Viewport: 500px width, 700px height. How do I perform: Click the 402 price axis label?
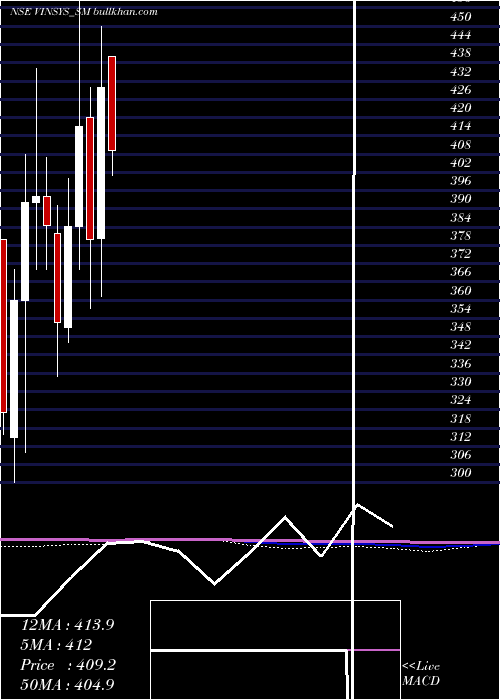pyautogui.click(x=461, y=163)
